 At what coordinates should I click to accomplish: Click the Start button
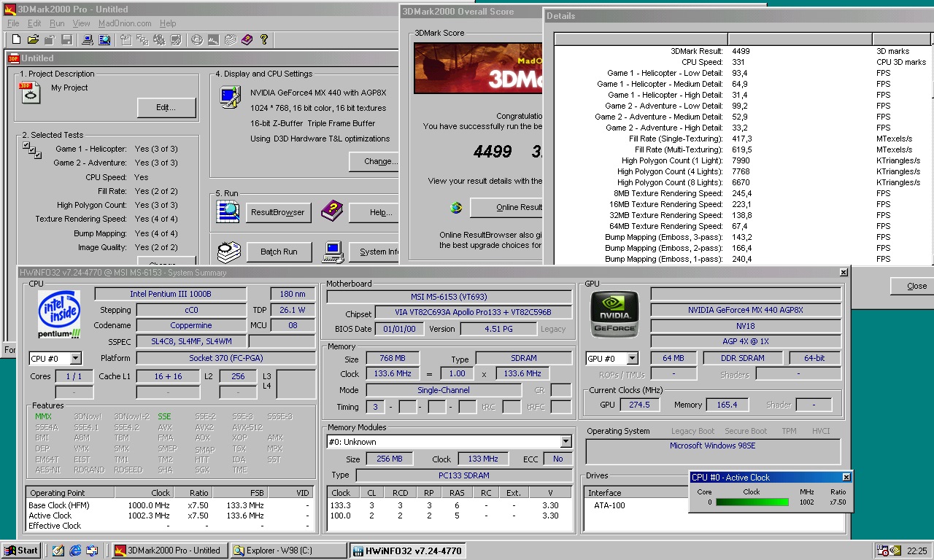[20, 551]
